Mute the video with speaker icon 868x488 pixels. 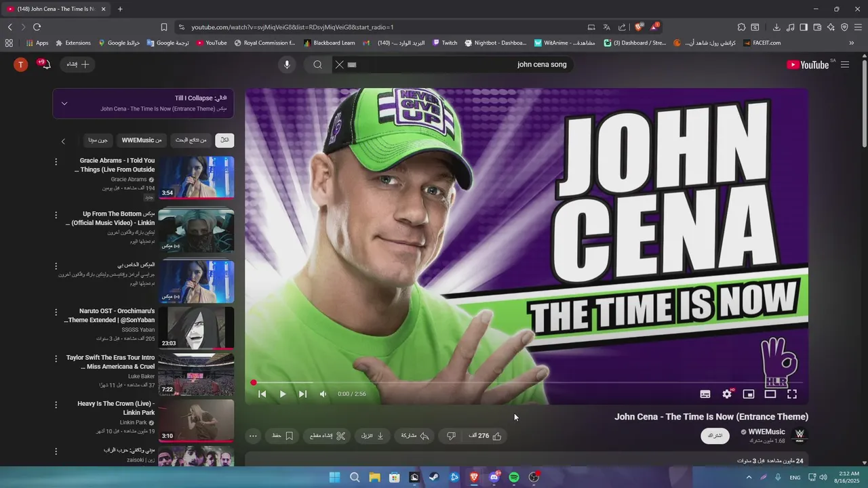click(x=323, y=394)
